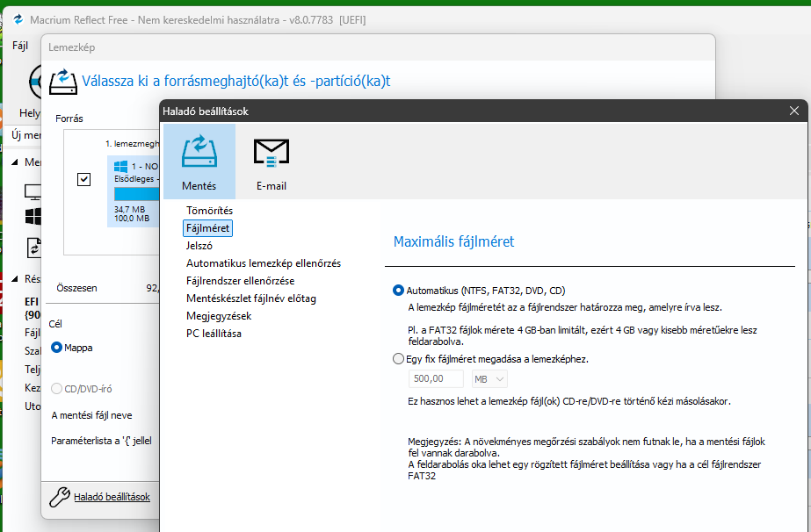Select Automatikus (NTFS, FAT32, DVD, CD) option
The width and height of the screenshot is (811, 532).
click(x=398, y=291)
